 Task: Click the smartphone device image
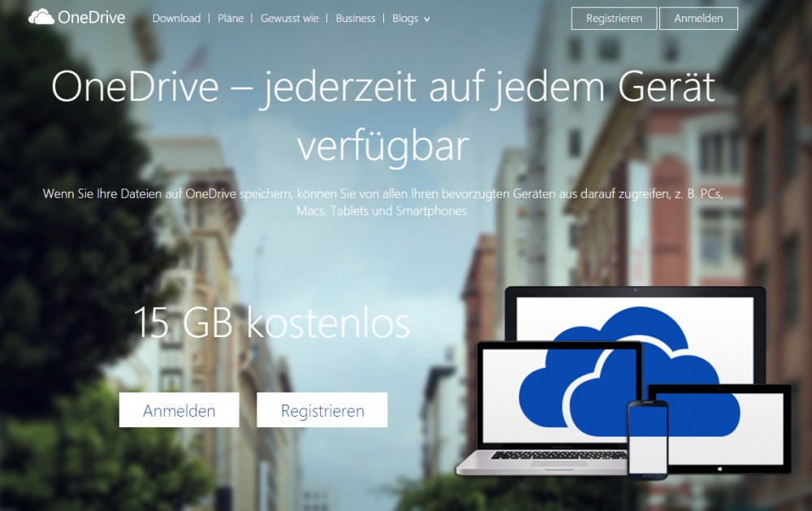(x=647, y=440)
